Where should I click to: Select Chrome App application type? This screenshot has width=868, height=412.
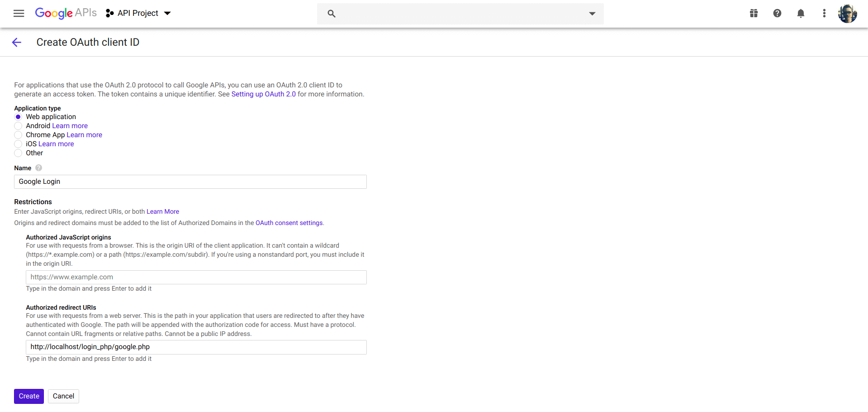pos(18,135)
